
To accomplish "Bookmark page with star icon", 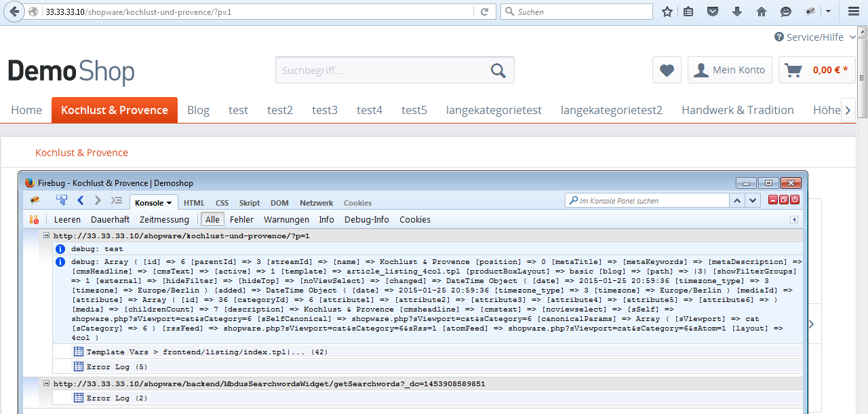I will pos(667,12).
